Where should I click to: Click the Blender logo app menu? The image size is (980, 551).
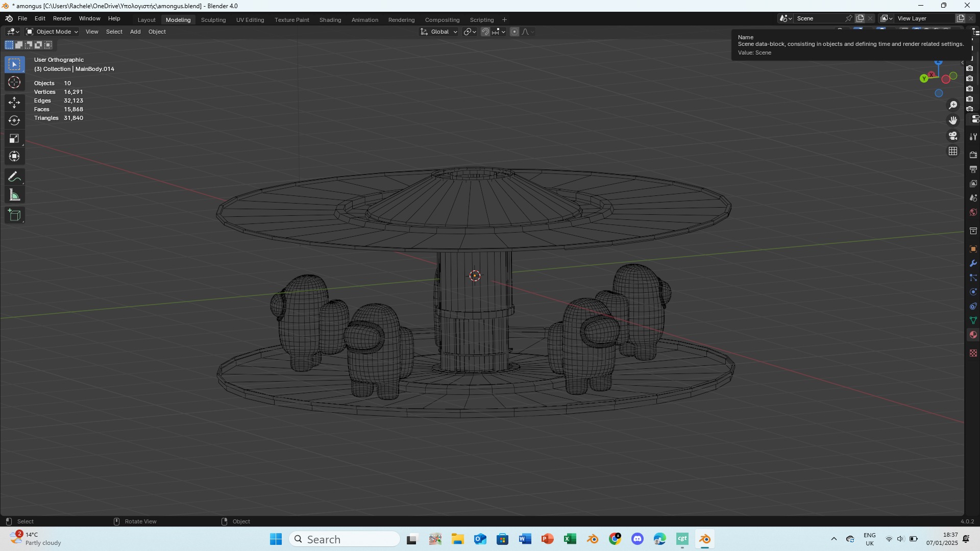point(9,18)
